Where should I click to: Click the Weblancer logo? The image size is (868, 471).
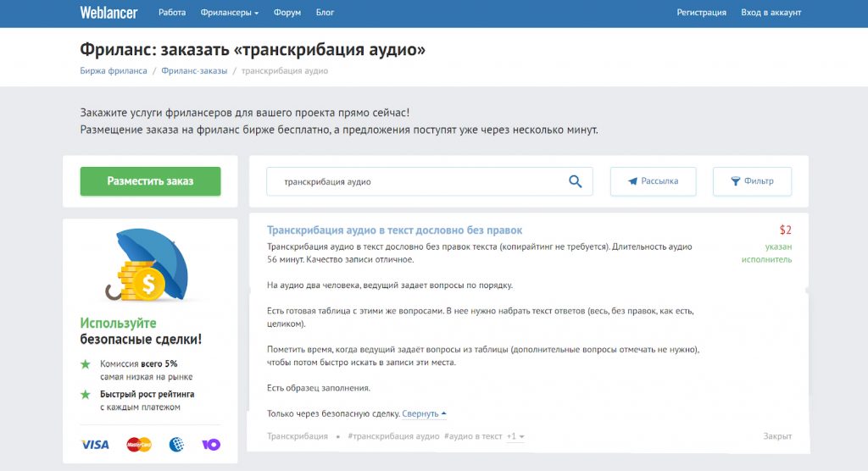coord(108,12)
